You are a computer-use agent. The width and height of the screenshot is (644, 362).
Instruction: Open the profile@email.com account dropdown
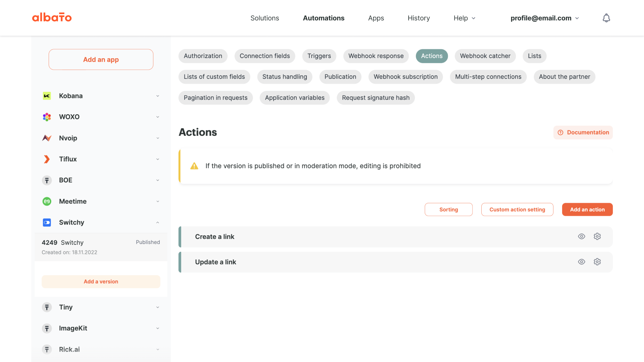(x=544, y=18)
